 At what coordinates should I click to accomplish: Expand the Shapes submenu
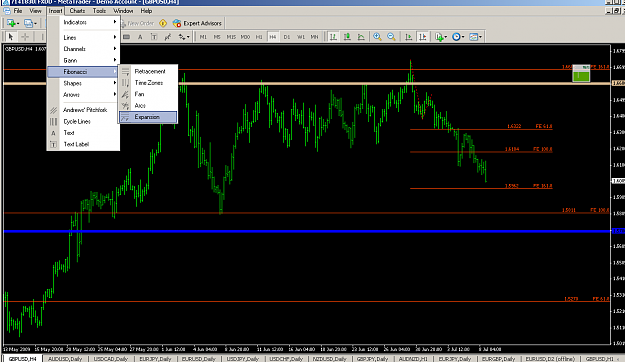(83, 83)
